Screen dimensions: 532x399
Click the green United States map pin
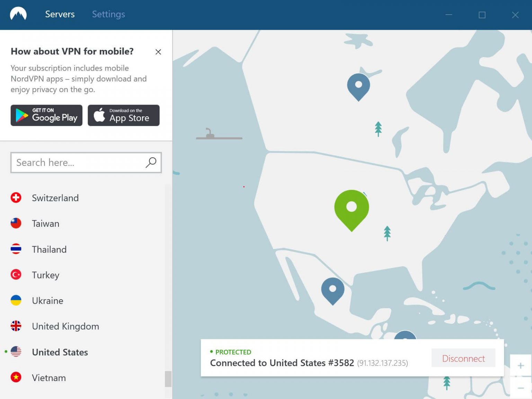tap(352, 208)
